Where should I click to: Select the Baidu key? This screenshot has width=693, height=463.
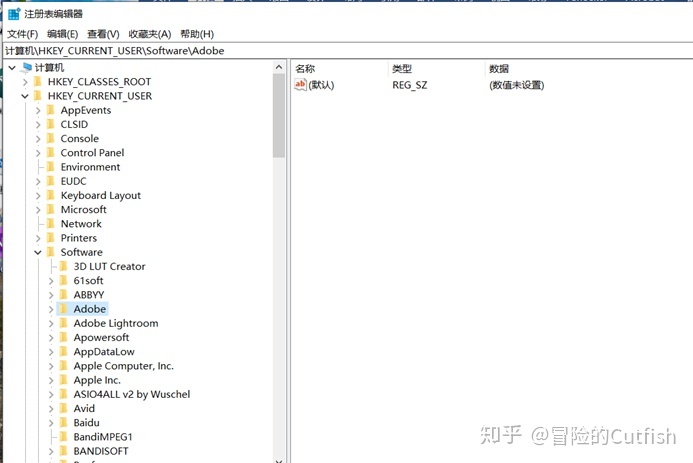point(86,422)
